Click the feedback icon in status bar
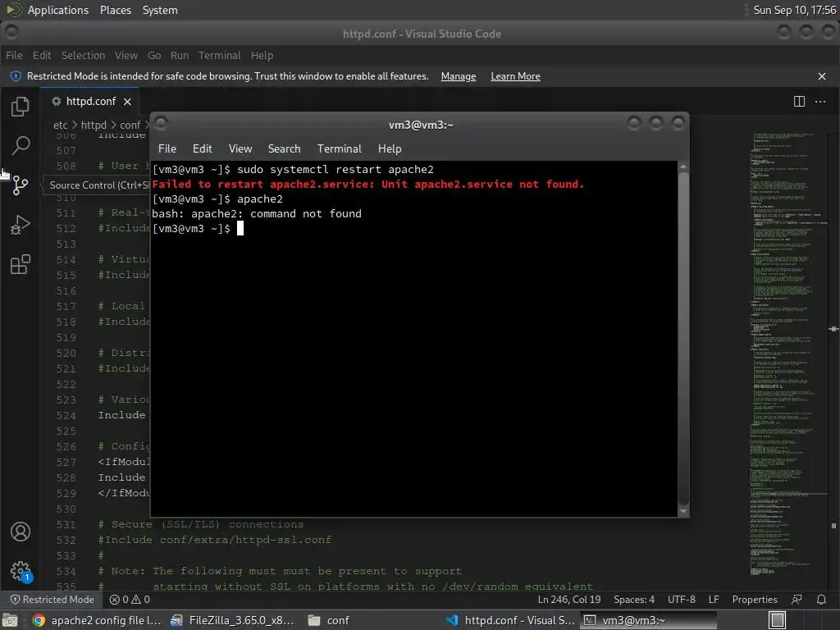This screenshot has height=630, width=840. pos(797,600)
